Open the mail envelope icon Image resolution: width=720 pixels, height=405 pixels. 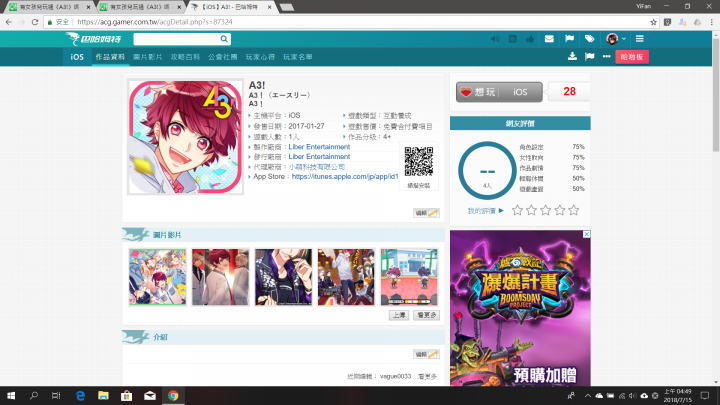click(x=549, y=39)
